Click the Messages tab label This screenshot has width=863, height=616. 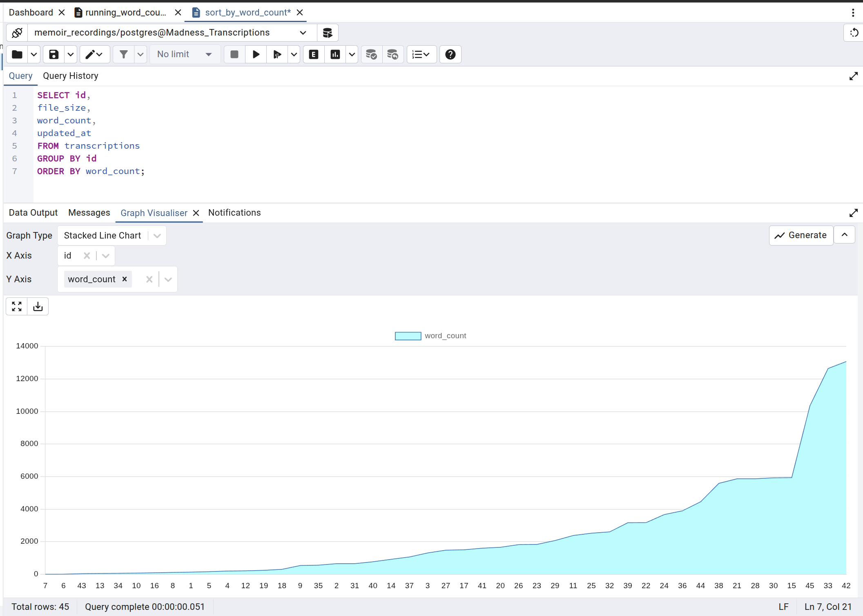pos(89,213)
